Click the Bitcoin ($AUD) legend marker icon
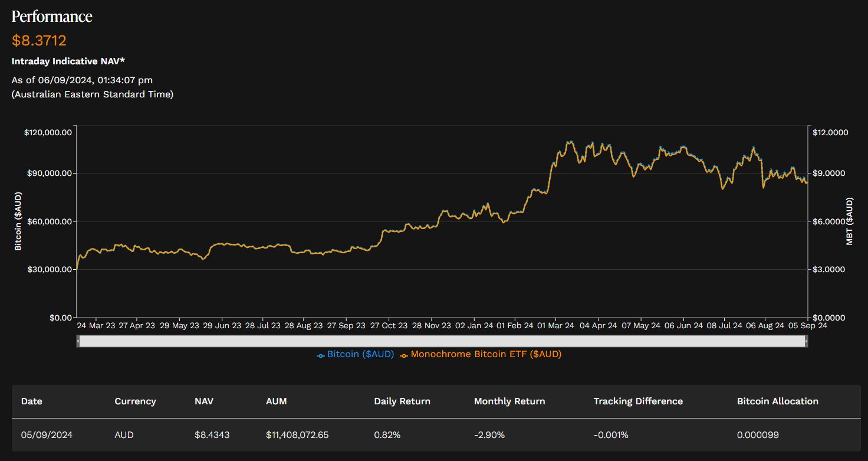Screen dimensions: 868x461 (320, 354)
